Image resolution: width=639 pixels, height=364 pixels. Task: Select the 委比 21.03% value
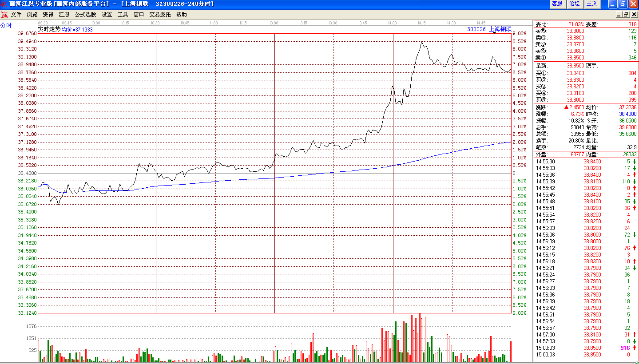point(576,24)
